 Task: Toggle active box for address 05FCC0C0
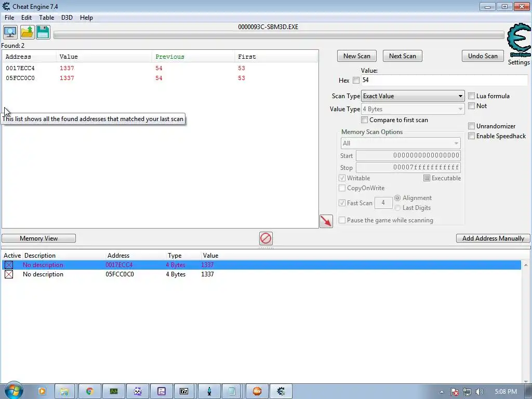(x=9, y=274)
